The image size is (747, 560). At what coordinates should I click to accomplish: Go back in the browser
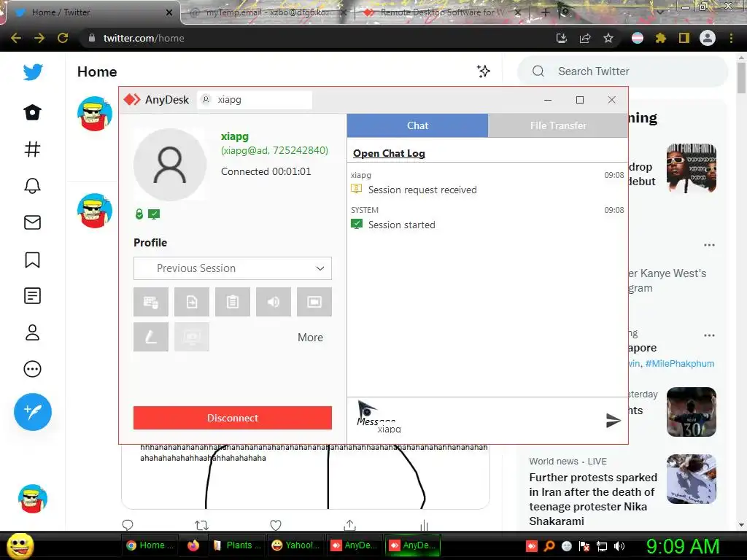[16, 38]
